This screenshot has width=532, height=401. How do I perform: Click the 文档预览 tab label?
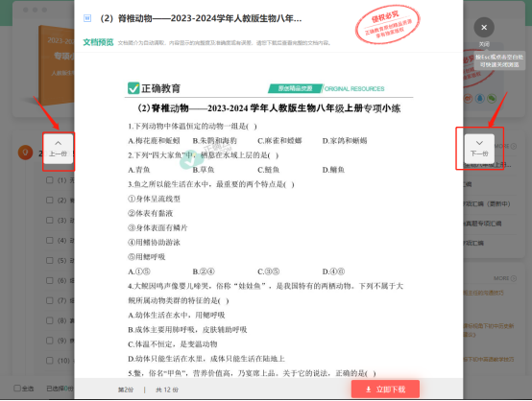point(98,42)
